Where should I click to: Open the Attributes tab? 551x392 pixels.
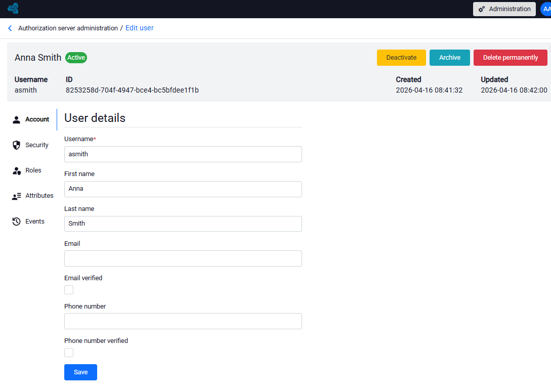pyautogui.click(x=32, y=196)
